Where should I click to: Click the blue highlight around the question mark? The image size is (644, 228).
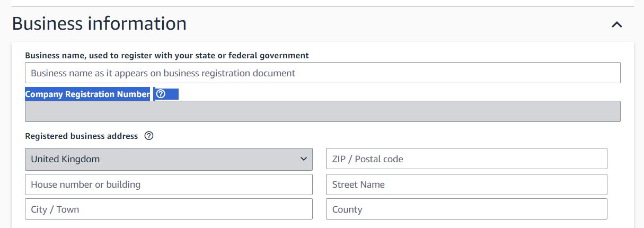tap(166, 94)
